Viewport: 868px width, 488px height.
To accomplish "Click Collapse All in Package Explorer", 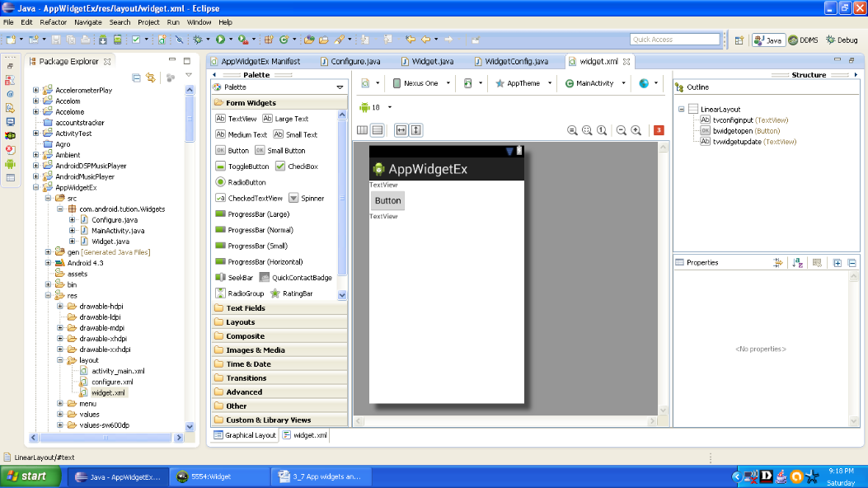I will (136, 77).
